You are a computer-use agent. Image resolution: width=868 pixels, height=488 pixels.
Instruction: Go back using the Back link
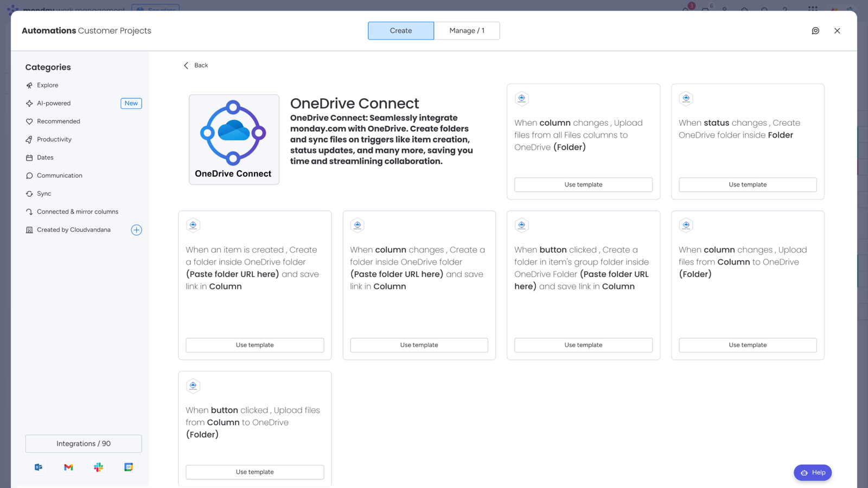click(x=196, y=65)
